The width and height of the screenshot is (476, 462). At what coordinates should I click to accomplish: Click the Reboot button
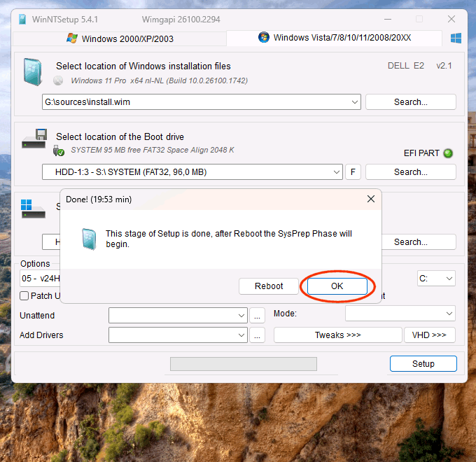269,286
